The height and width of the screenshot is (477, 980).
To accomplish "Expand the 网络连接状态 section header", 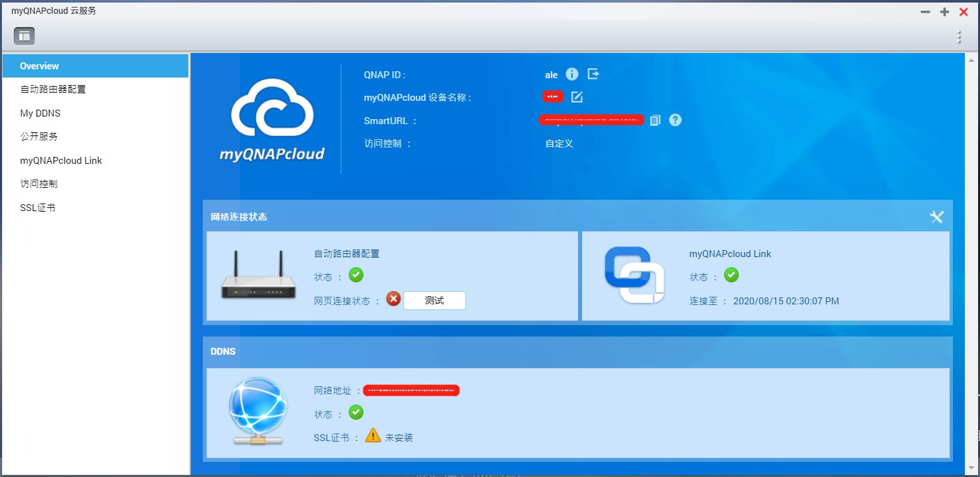I will [x=239, y=216].
